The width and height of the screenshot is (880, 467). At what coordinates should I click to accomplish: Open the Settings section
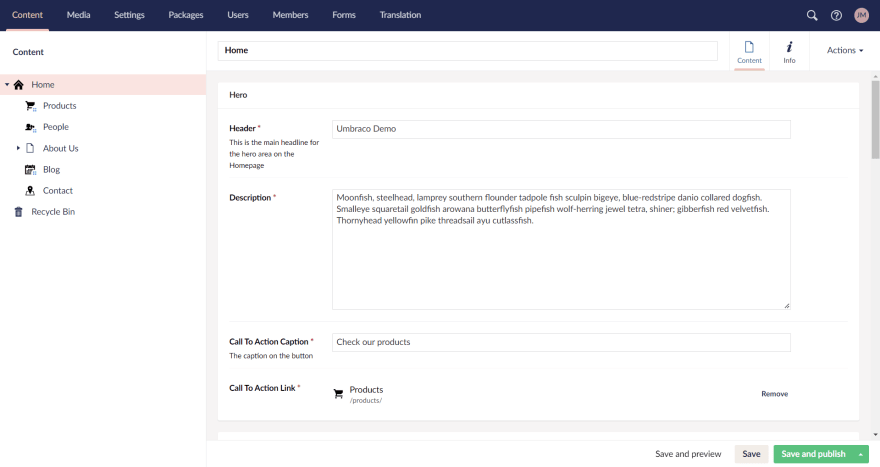(129, 15)
